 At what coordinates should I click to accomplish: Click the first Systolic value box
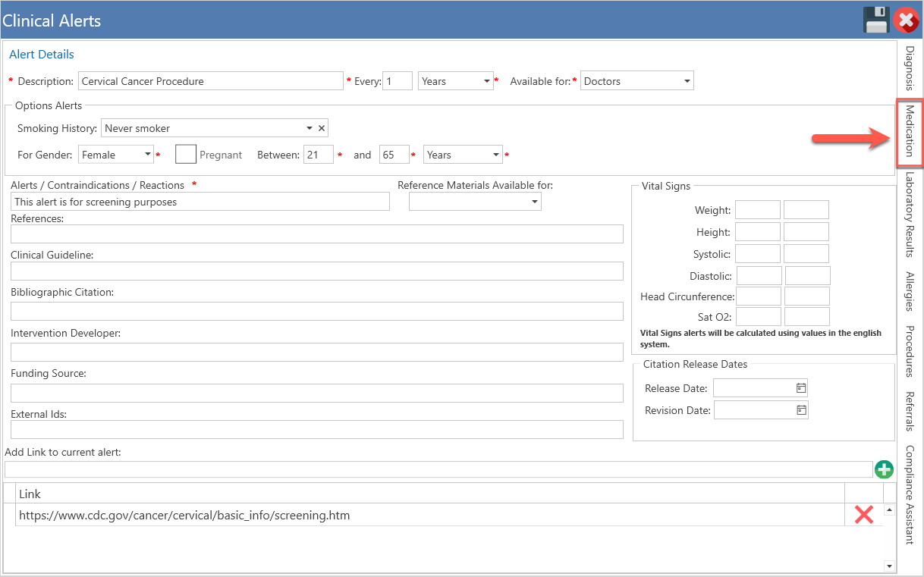(758, 254)
